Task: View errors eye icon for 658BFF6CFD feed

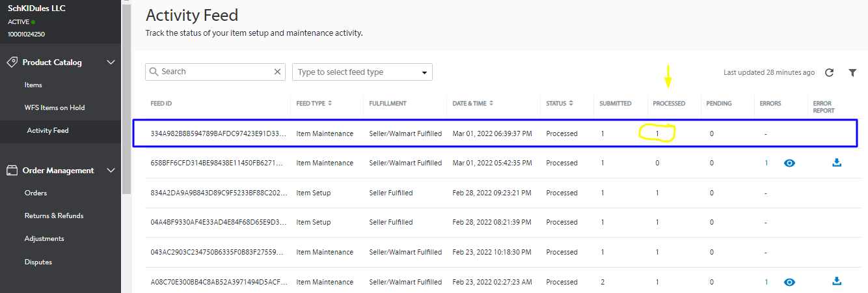Action: (789, 163)
